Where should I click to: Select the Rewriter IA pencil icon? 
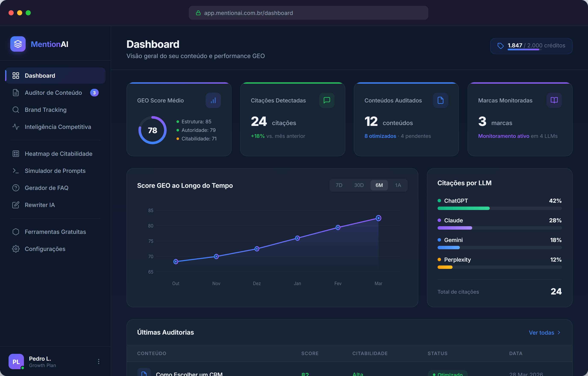pyautogui.click(x=16, y=205)
